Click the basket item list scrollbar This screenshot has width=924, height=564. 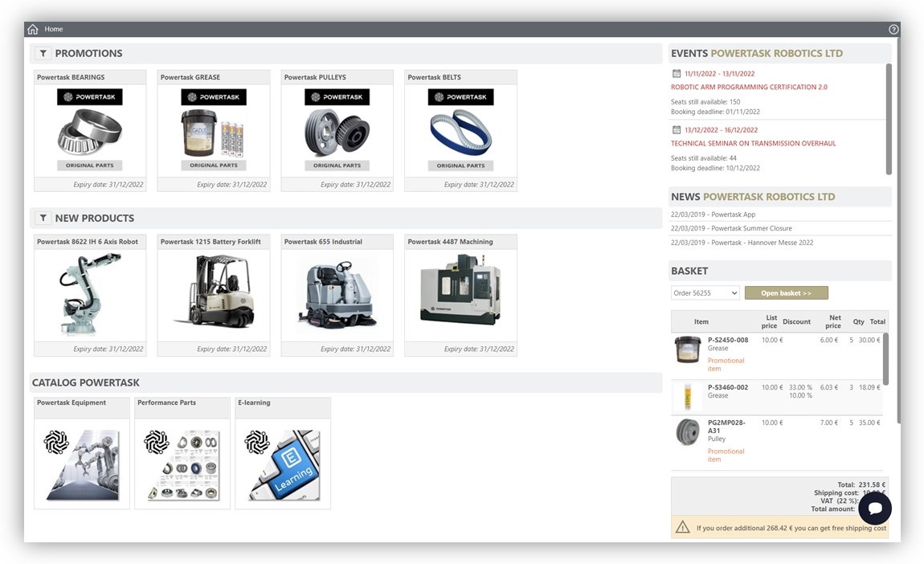(x=885, y=358)
